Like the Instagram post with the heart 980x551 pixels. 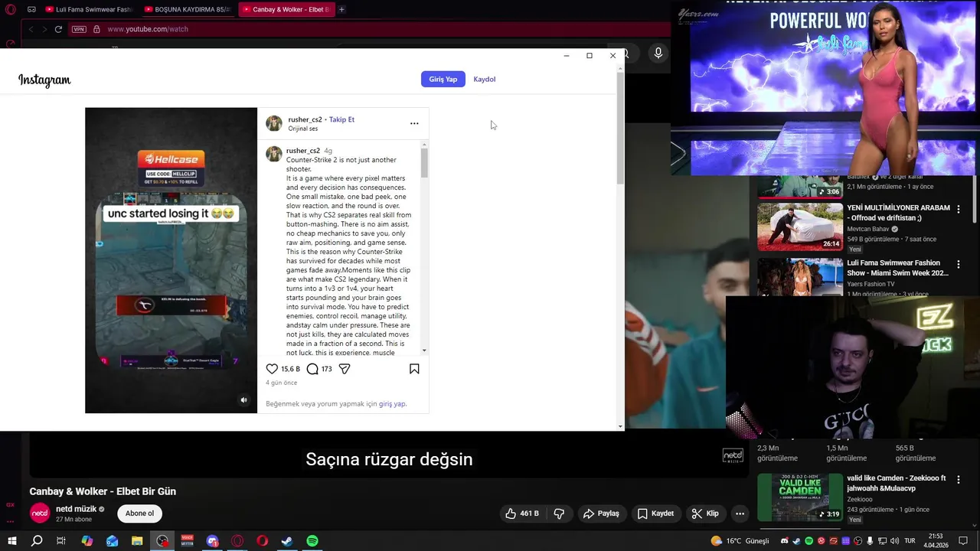272,369
